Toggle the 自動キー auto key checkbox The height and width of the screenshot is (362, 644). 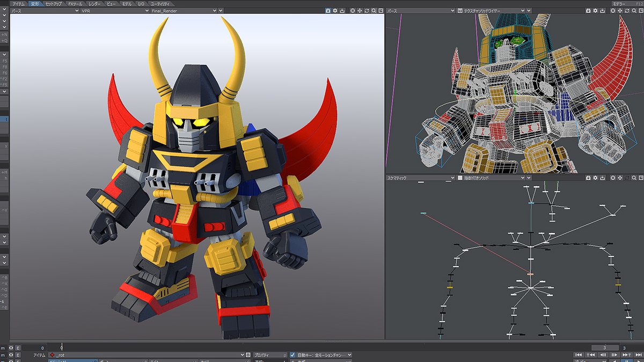[x=292, y=354]
